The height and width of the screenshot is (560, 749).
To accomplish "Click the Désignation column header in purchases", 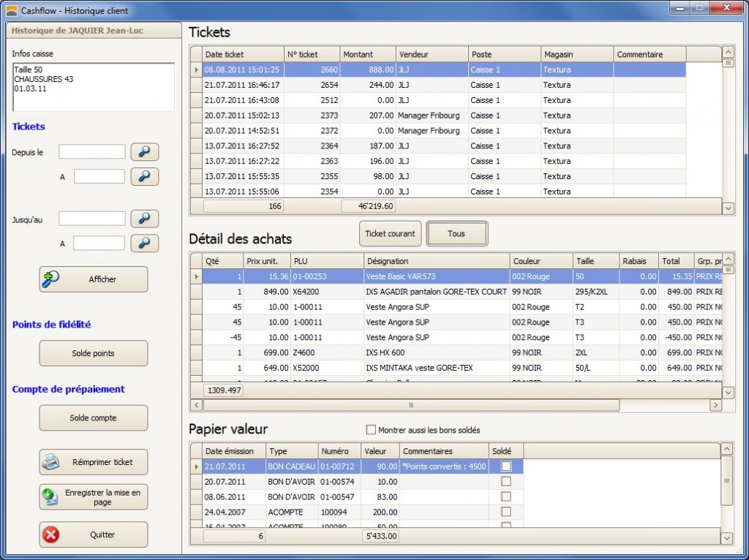I will (x=436, y=261).
